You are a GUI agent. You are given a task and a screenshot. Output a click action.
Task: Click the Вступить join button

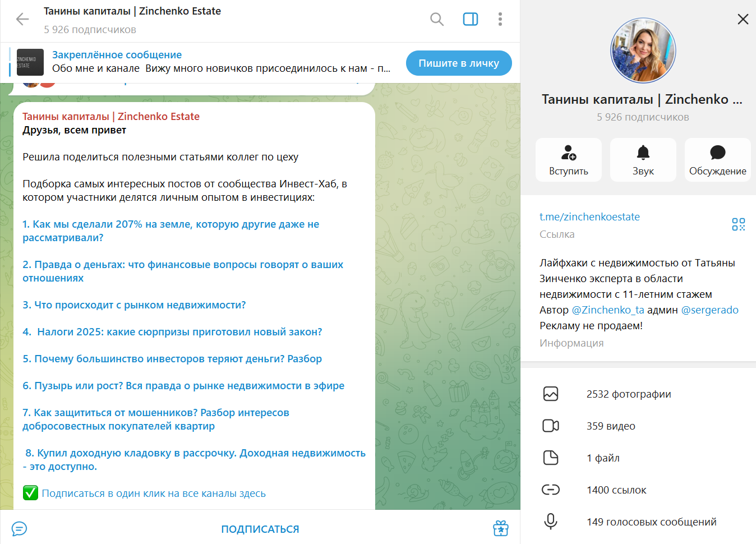tap(569, 160)
